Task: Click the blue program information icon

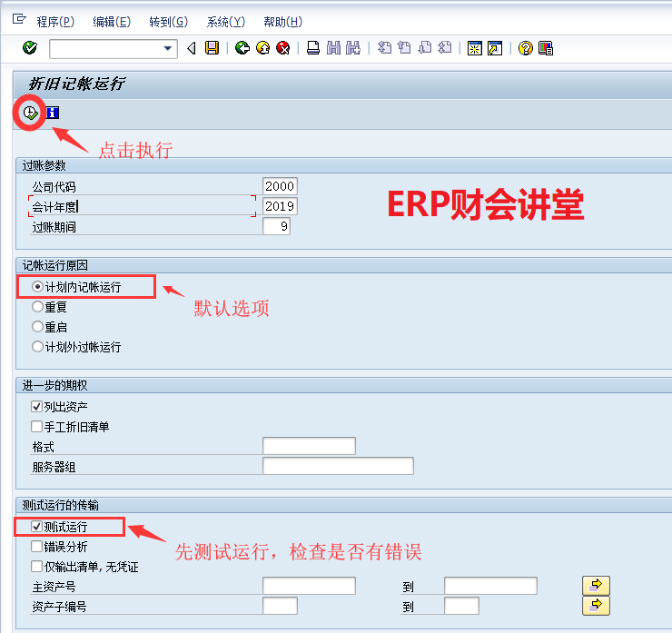Action: pos(53,113)
